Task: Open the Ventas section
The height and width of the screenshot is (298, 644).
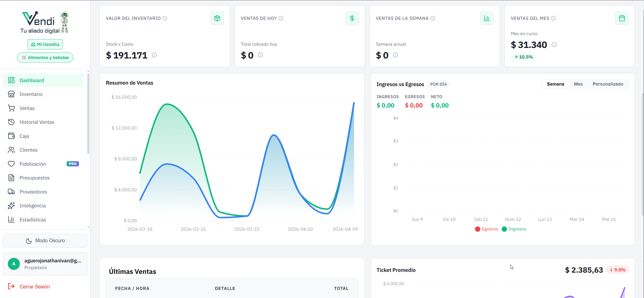Action: pos(27,108)
